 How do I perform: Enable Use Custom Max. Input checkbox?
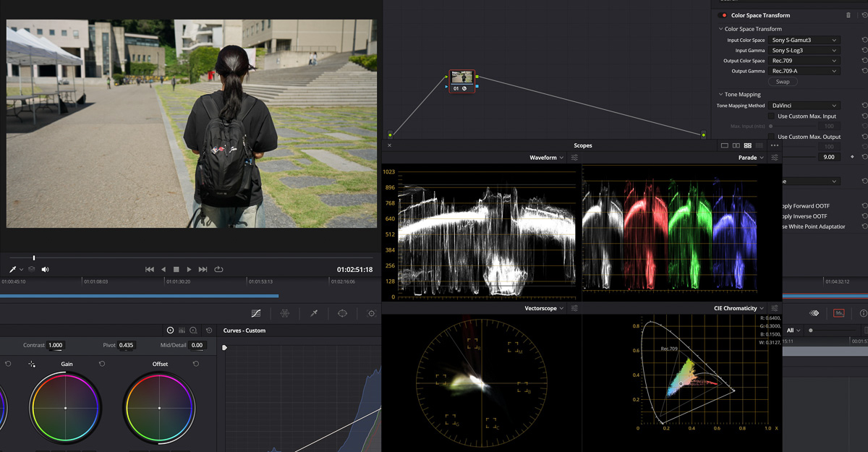(771, 116)
